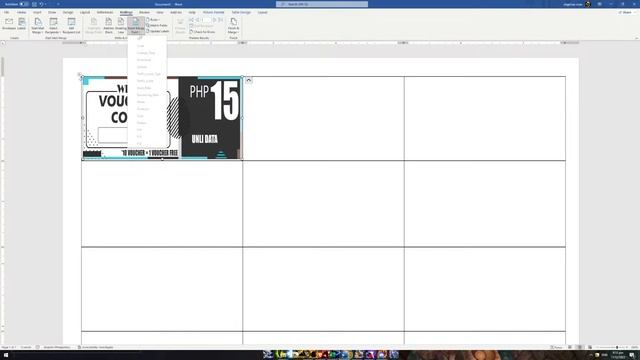Open the Windows Start menu

click(x=6, y=355)
